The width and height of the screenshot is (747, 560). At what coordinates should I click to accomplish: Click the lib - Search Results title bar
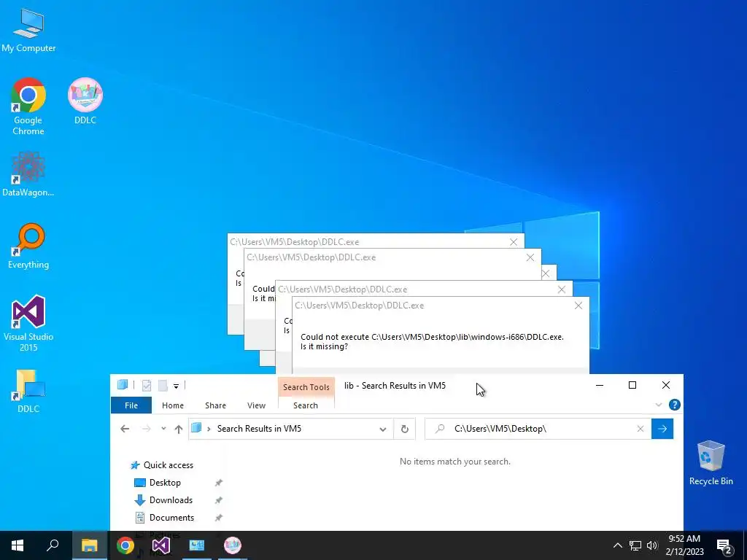pyautogui.click(x=395, y=386)
